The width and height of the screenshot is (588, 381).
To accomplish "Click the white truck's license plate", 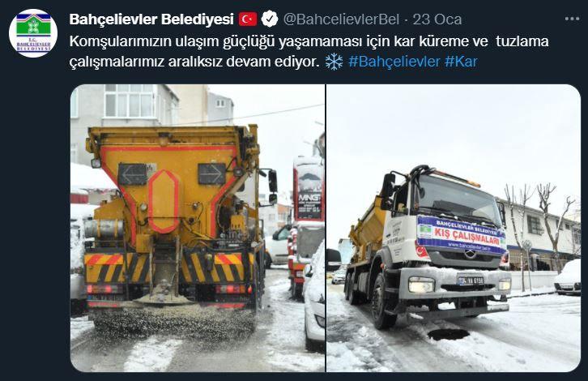I will [471, 280].
